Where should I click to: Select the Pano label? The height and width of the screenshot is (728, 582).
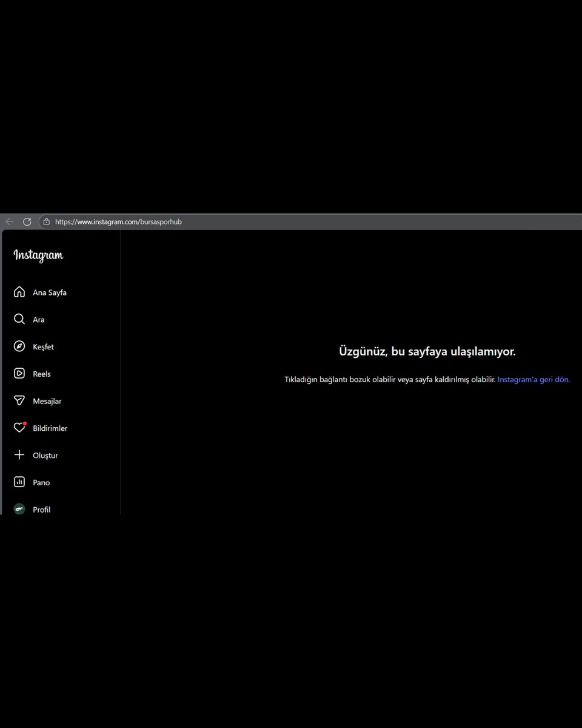41,483
